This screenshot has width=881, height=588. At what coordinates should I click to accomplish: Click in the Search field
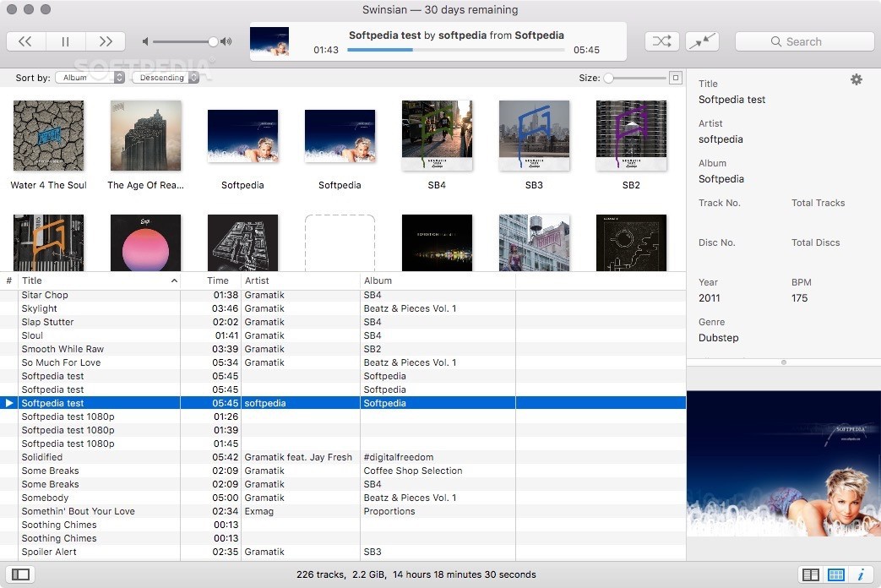tap(804, 41)
